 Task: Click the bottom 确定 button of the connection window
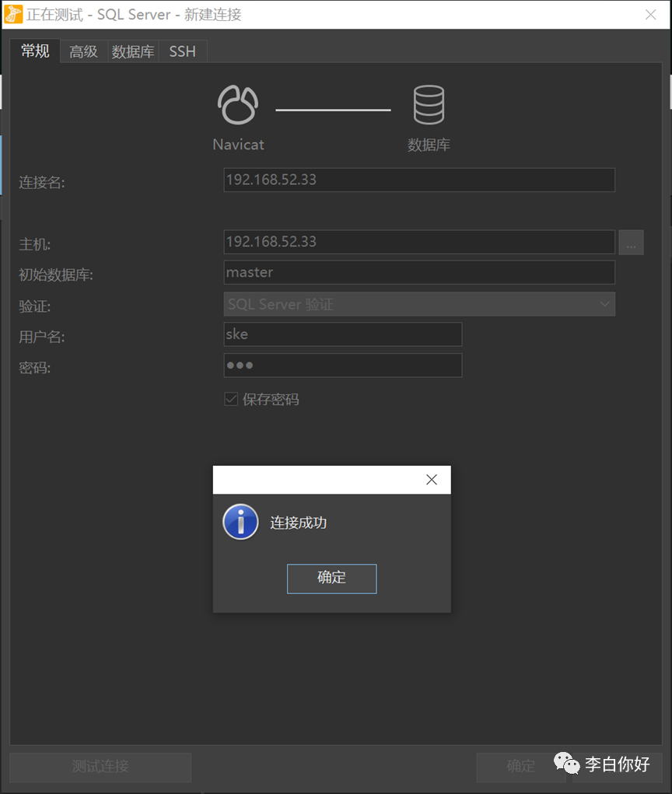point(521,767)
